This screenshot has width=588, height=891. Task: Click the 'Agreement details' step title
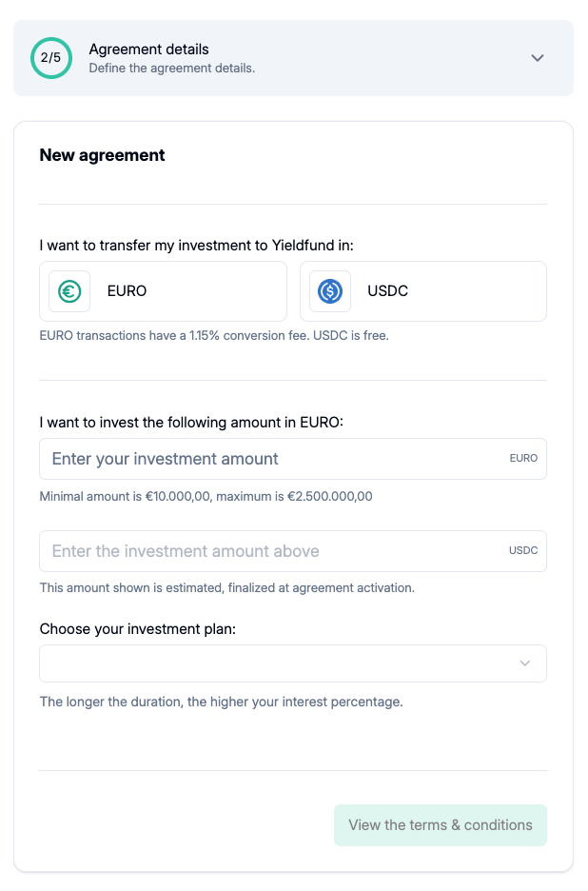(x=148, y=49)
